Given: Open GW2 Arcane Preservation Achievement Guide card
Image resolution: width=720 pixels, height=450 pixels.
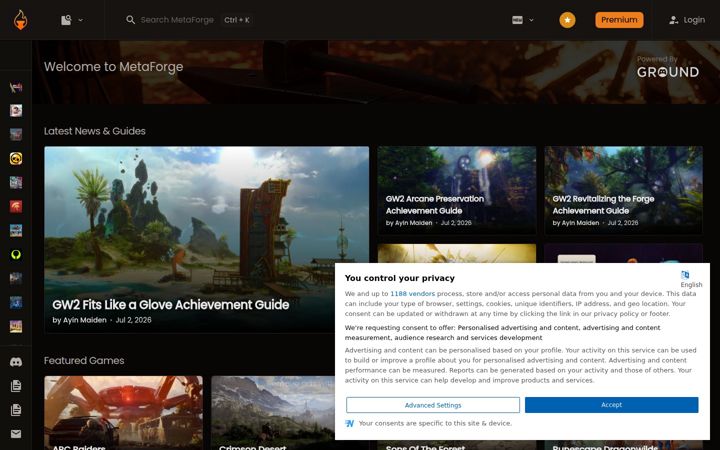Looking at the screenshot, I should coord(456,190).
